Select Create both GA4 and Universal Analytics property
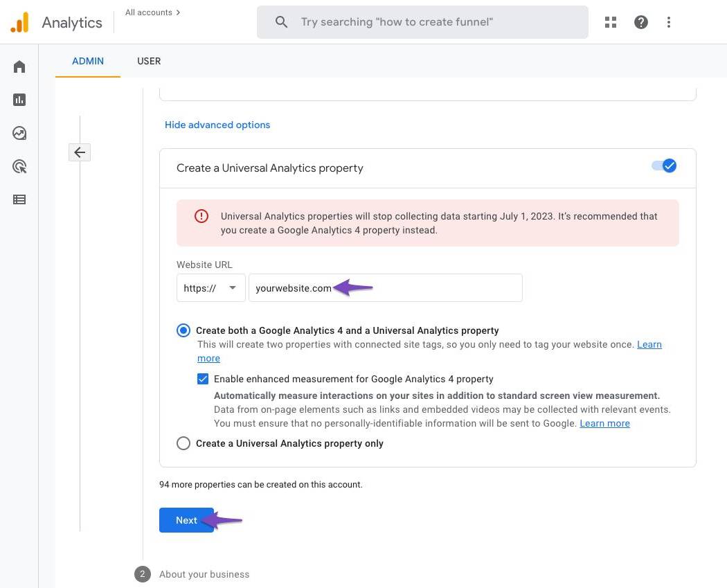 183,330
